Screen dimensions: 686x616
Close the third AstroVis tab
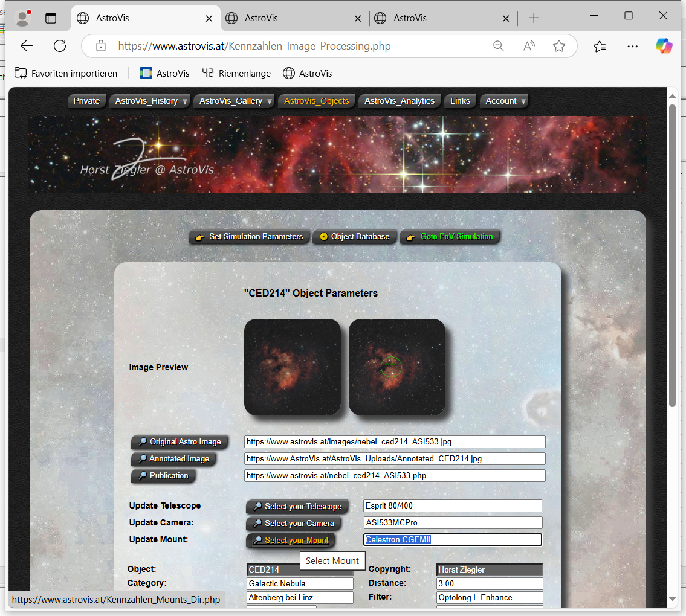[x=506, y=18]
